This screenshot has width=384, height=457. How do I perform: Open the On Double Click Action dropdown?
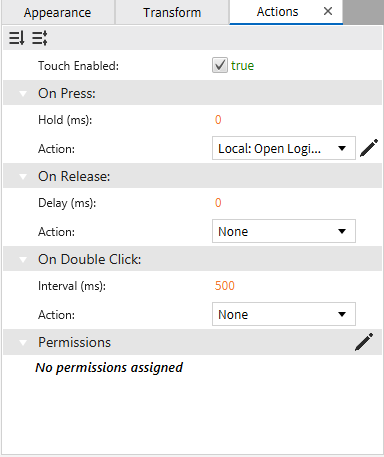284,314
